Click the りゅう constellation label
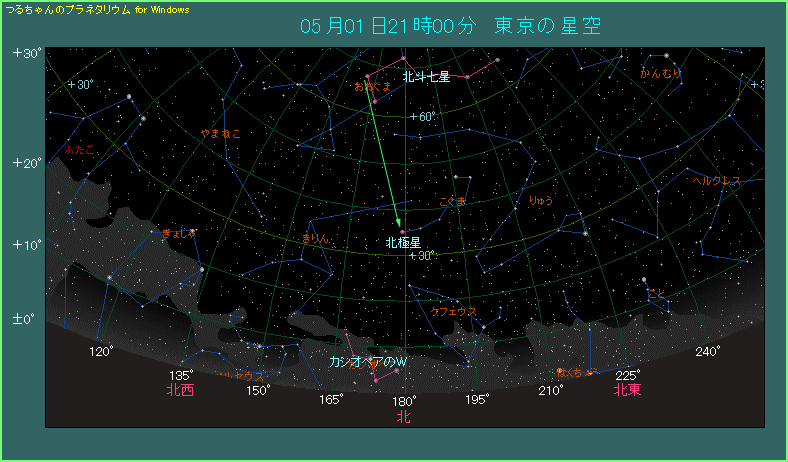Image resolution: width=788 pixels, height=462 pixels. (x=541, y=201)
